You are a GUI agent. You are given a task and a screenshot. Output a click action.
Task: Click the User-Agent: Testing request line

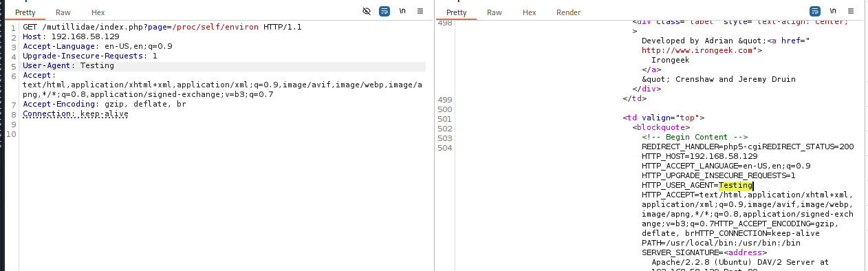click(68, 66)
